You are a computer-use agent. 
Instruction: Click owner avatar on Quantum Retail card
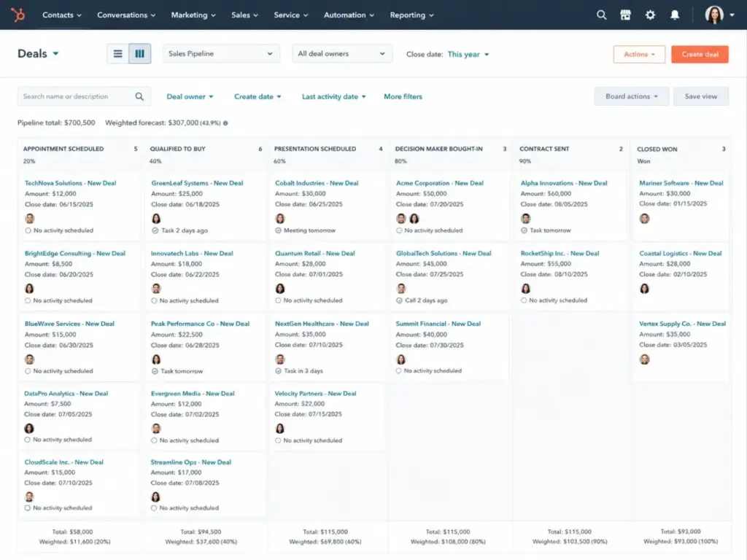(280, 289)
